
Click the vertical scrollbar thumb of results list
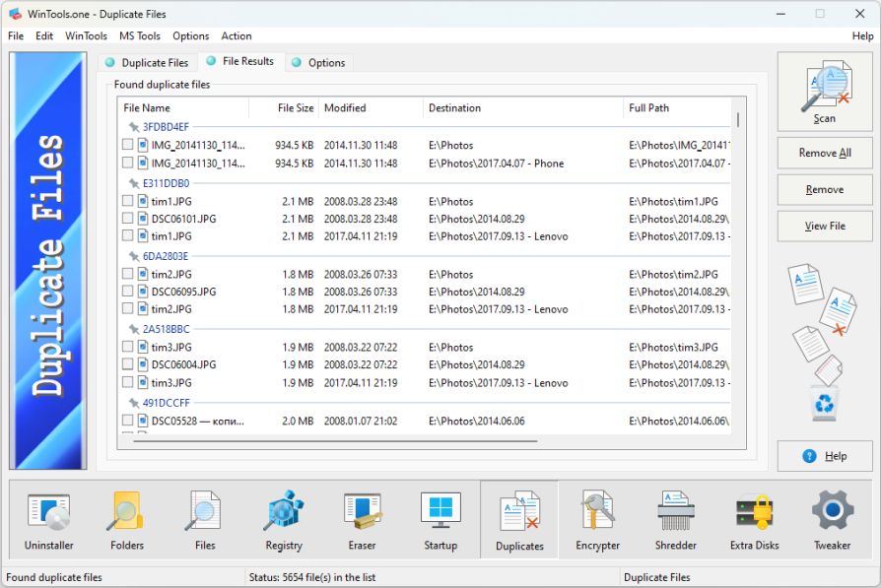738,119
